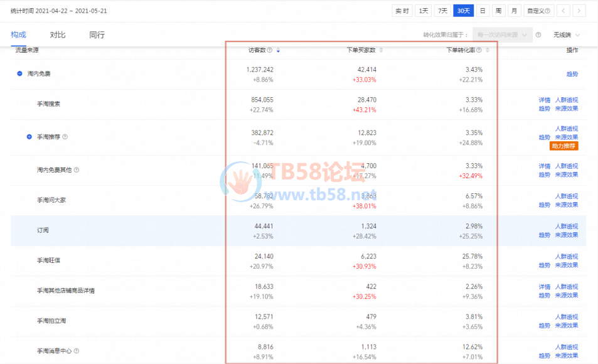Viewport: 598px width, 364px height.
Task: Sort the table by 访客数 arrows
Action: point(278,50)
